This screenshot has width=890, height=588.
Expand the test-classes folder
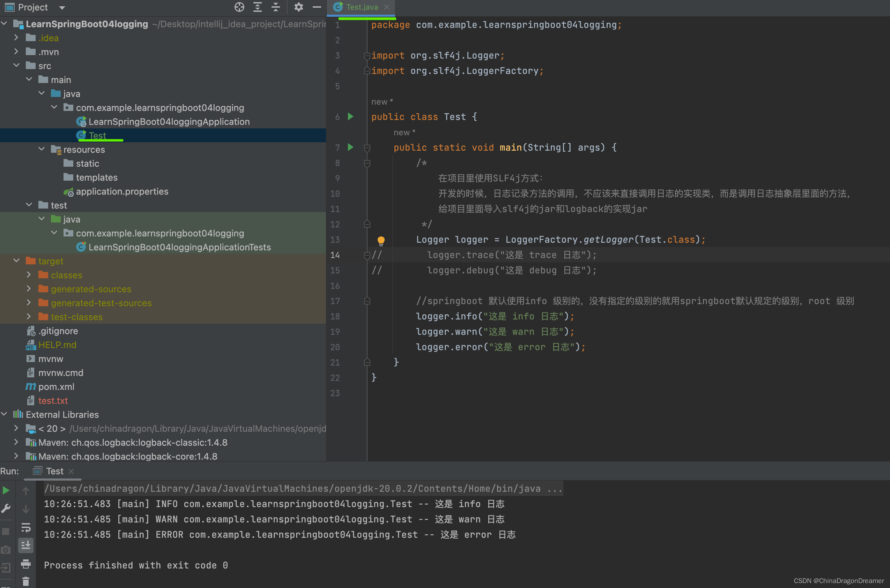29,317
